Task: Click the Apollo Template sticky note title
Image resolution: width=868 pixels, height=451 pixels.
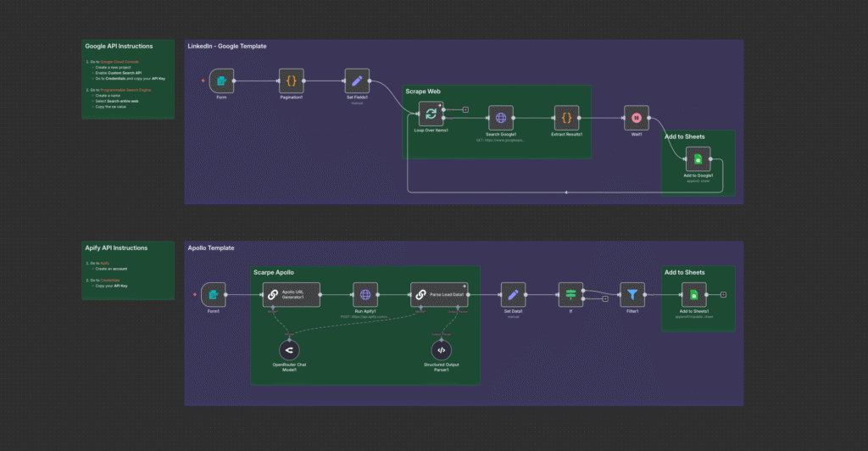Action: [x=210, y=248]
